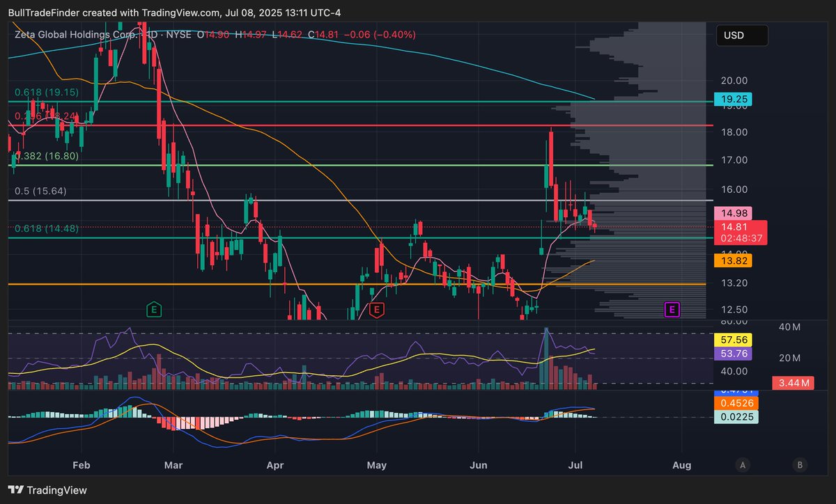Image resolution: width=836 pixels, height=504 pixels.
Task: Click the 14.98 pink moving average price tag
Action: click(734, 213)
